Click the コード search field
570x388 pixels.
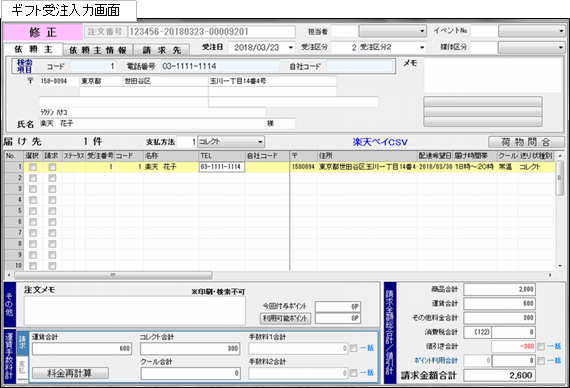(93, 66)
